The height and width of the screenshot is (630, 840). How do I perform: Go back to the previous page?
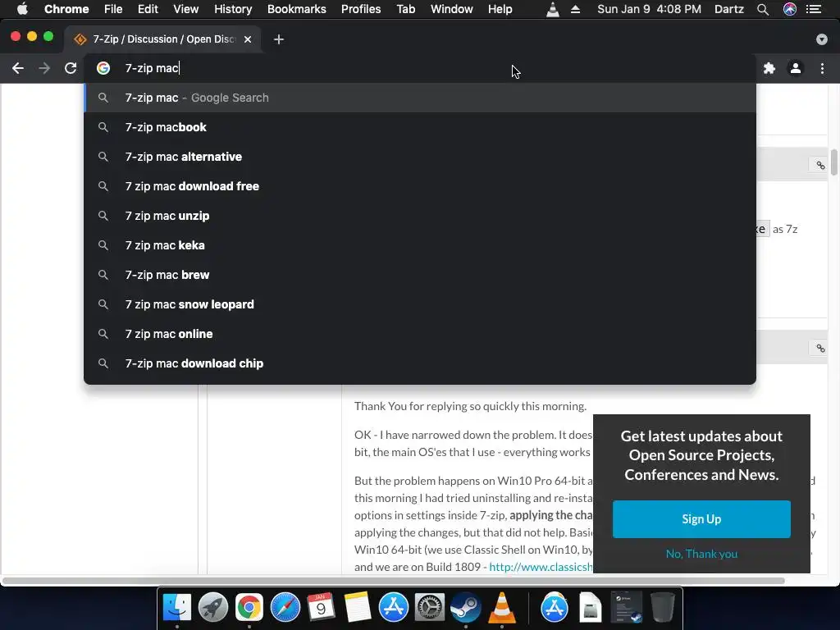18,68
